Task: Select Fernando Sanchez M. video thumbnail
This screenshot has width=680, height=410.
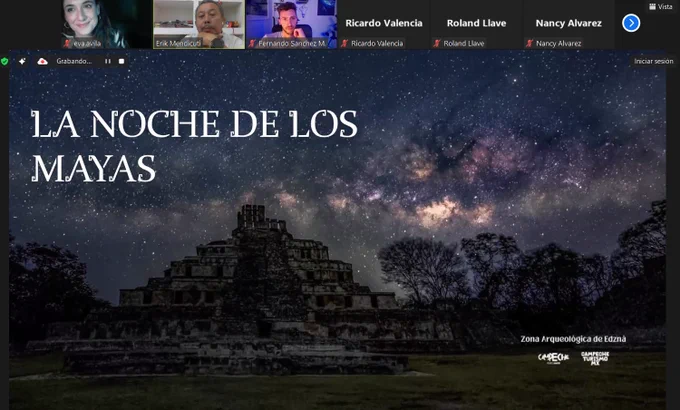Action: click(x=291, y=24)
